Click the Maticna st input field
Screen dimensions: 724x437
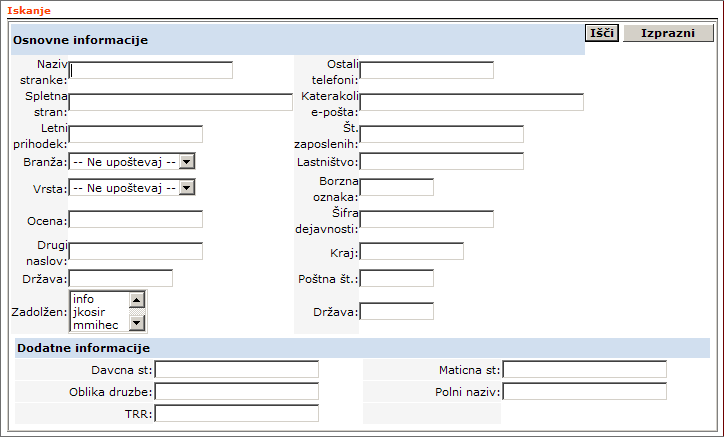pyautogui.click(x=585, y=370)
